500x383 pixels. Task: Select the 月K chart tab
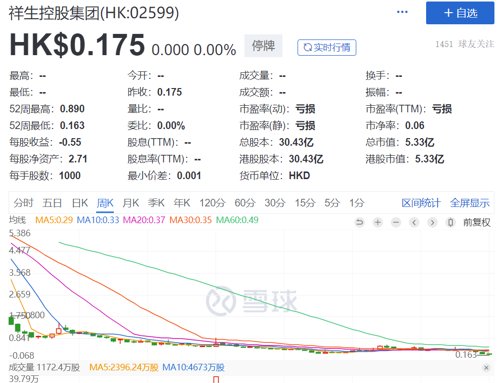(131, 203)
